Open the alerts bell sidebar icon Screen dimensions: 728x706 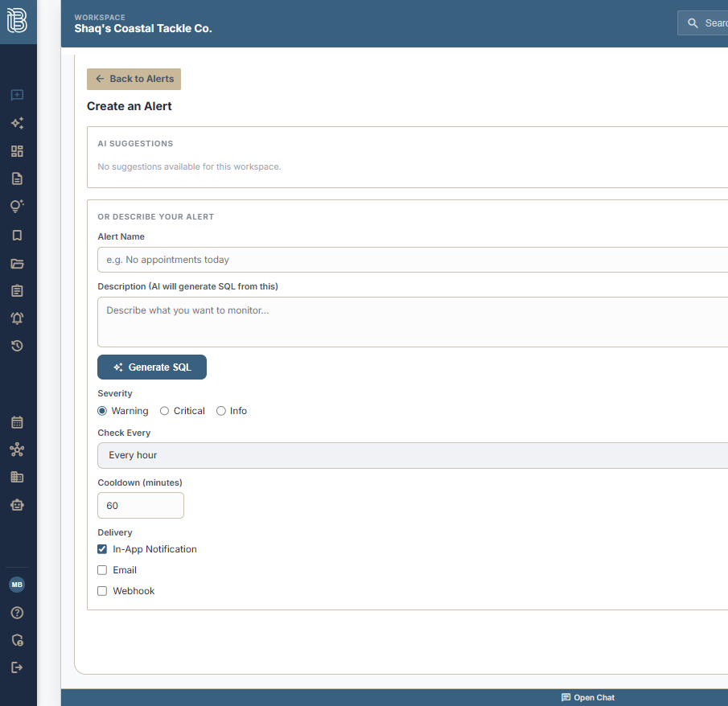tap(17, 318)
